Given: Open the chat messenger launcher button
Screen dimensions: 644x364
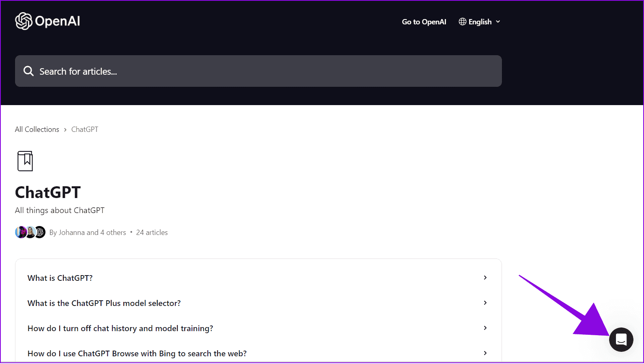Looking at the screenshot, I should coord(621,340).
